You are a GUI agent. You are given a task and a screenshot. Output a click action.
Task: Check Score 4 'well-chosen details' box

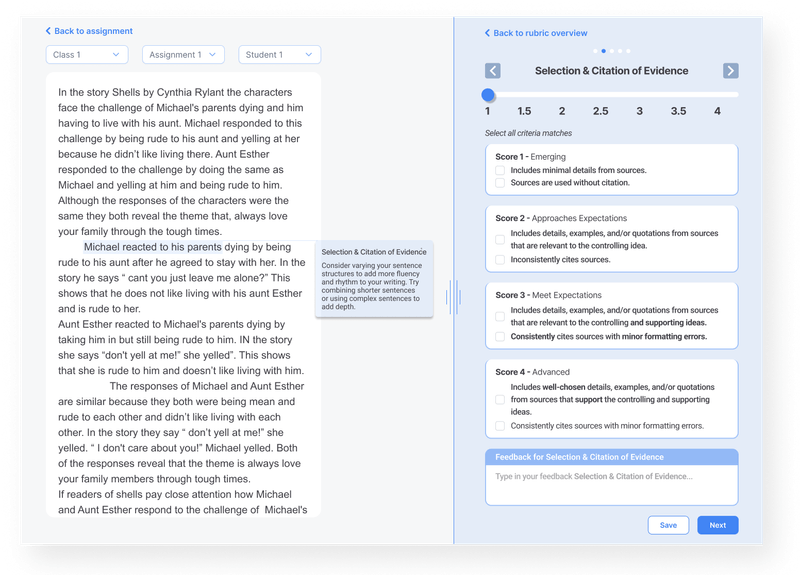point(500,399)
